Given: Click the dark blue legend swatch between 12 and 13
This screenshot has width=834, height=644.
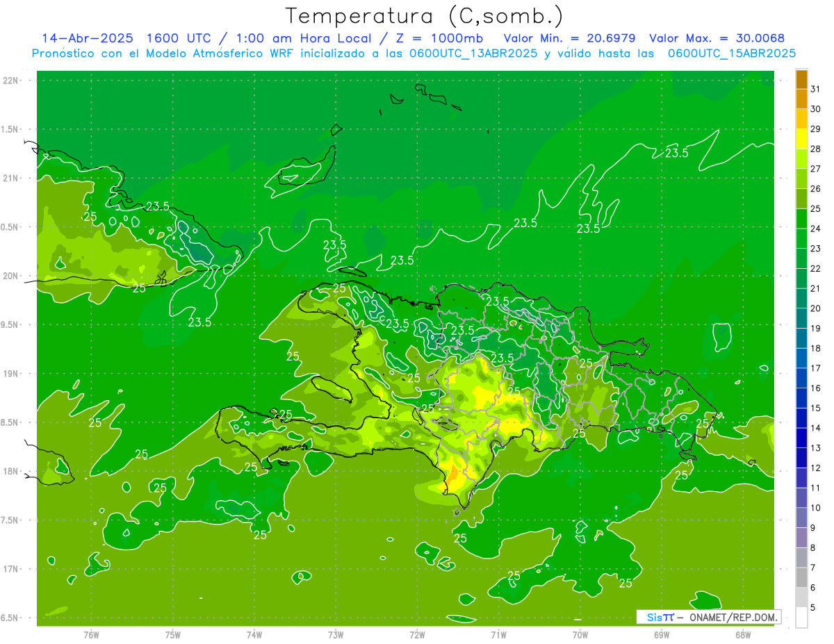Looking at the screenshot, I should point(801,458).
